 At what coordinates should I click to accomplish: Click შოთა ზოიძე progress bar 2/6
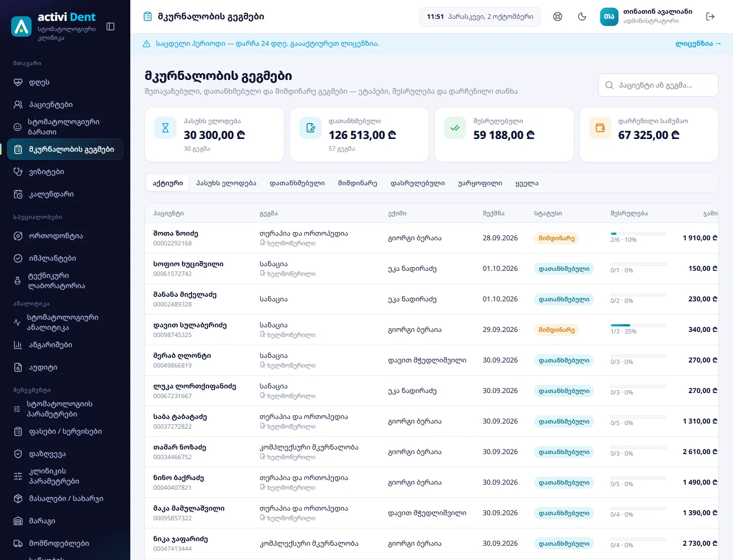[638, 234]
